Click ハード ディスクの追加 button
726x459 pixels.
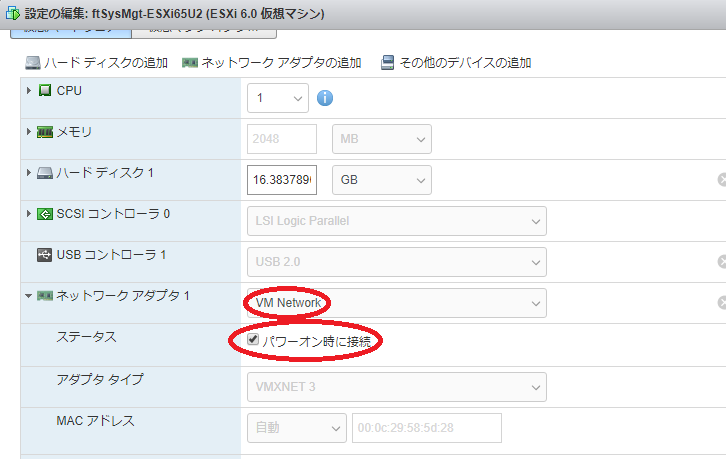pos(96,63)
